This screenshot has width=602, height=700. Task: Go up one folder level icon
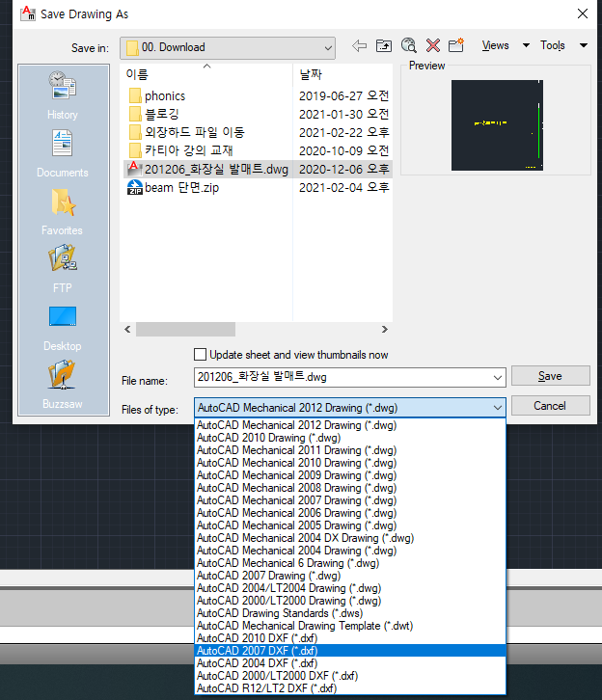pyautogui.click(x=384, y=45)
